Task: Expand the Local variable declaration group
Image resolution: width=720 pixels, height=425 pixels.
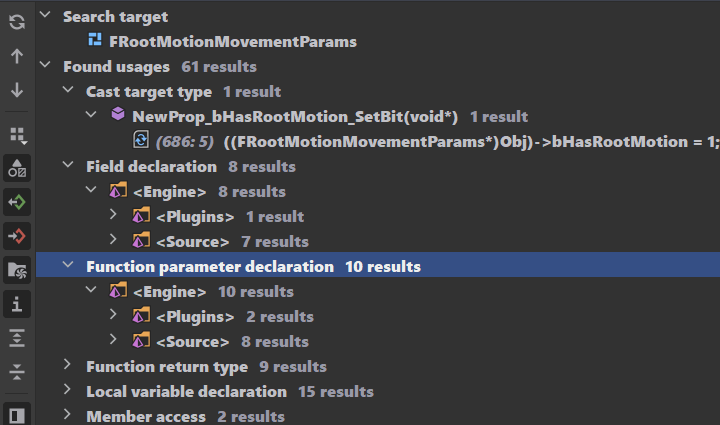Action: click(x=67, y=392)
